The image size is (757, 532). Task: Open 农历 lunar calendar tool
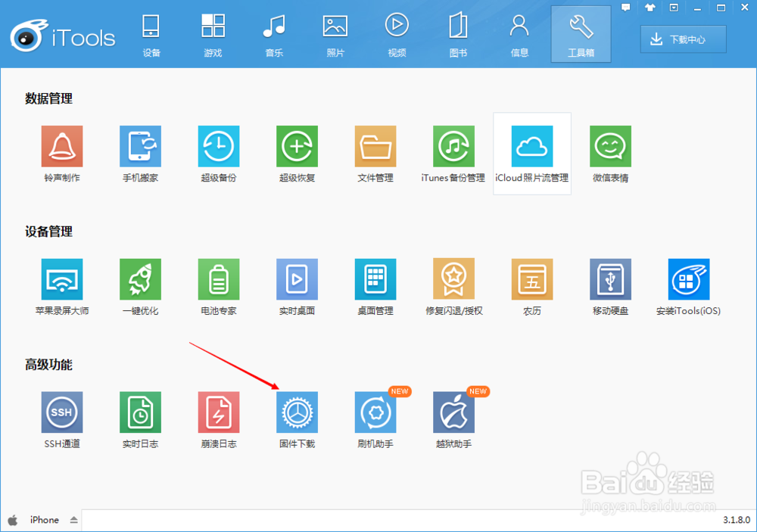(x=532, y=279)
